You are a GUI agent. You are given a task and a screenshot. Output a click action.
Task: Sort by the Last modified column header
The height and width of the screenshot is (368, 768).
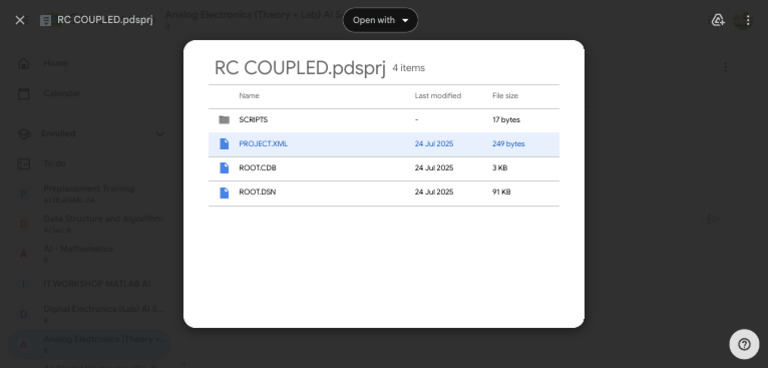[x=438, y=96]
